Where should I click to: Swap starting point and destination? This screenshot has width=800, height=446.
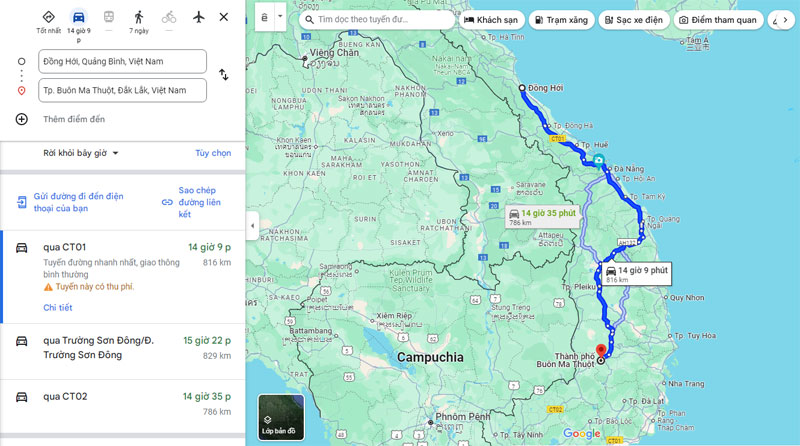(223, 75)
